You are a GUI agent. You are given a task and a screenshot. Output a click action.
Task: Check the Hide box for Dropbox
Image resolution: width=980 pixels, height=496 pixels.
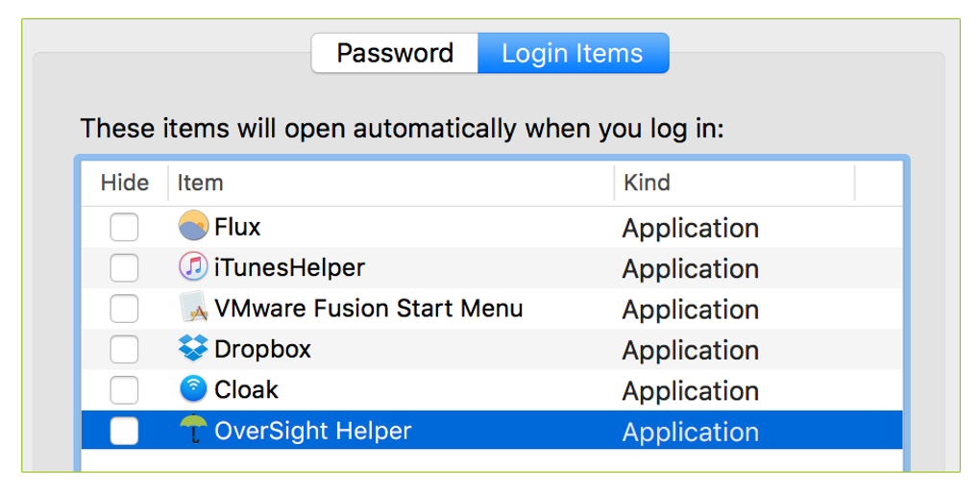pos(124,350)
